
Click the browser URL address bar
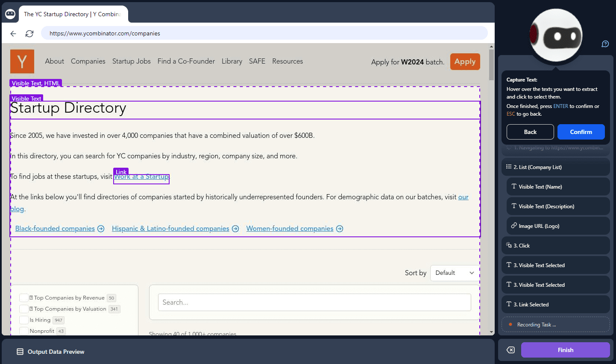[264, 33]
